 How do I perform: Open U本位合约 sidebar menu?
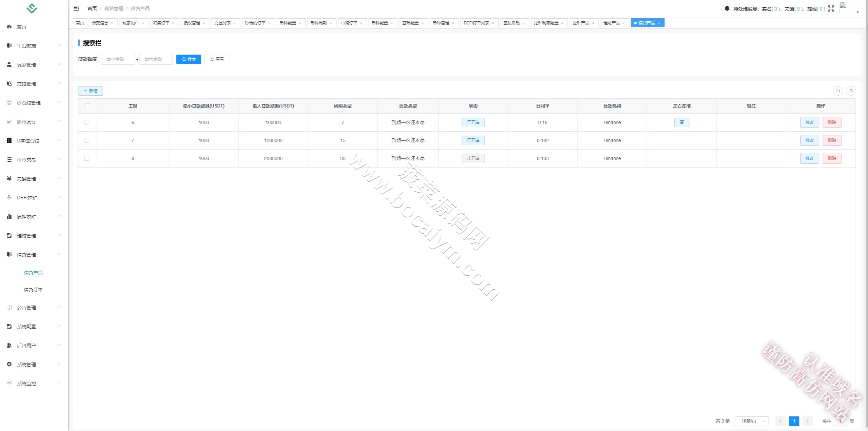[x=34, y=140]
